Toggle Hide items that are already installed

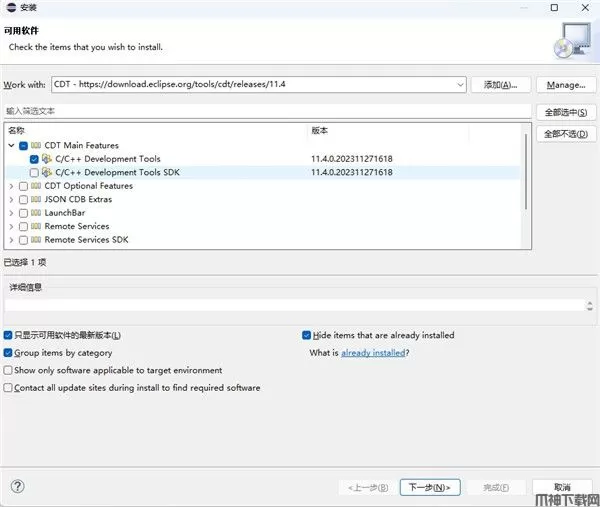tap(307, 336)
